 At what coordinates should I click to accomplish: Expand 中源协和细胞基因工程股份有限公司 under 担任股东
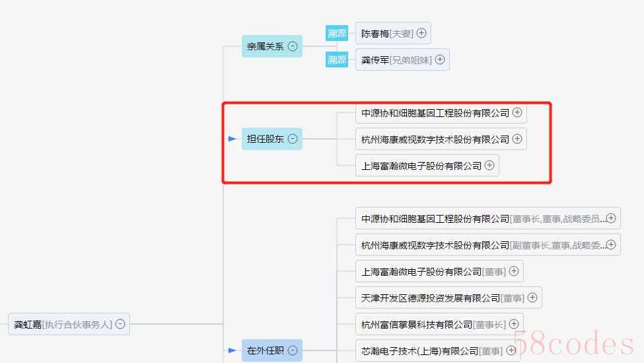(517, 112)
